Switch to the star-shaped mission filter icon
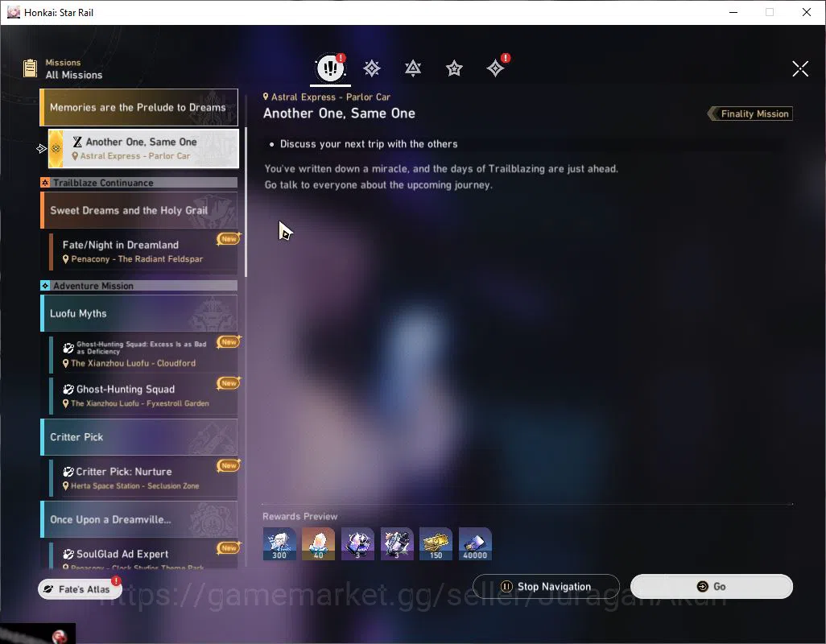 coord(454,68)
